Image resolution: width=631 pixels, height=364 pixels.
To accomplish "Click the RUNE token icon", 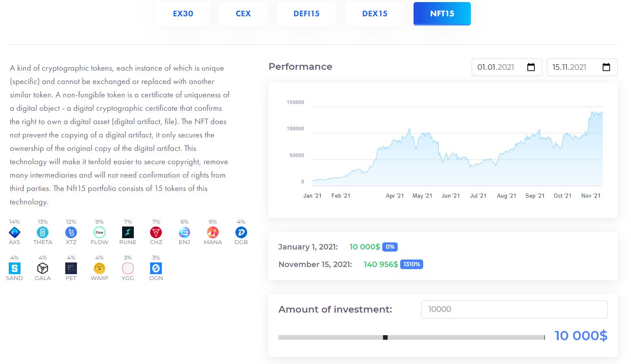I will [128, 232].
